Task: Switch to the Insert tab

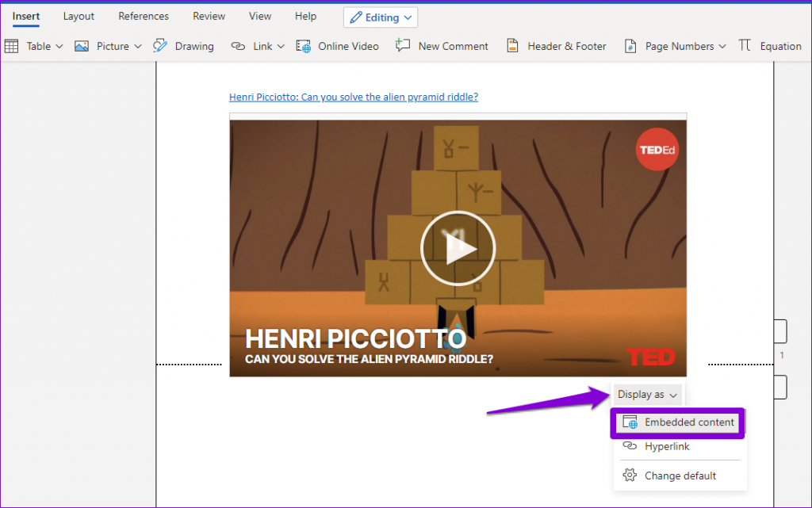Action: pyautogui.click(x=26, y=16)
